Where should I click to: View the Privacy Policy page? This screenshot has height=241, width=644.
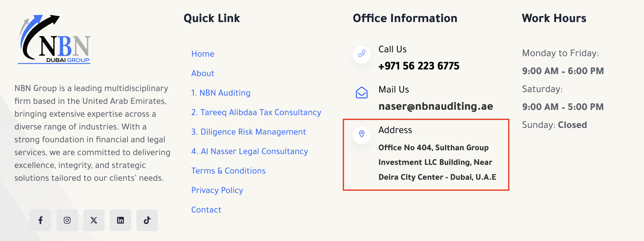(217, 190)
